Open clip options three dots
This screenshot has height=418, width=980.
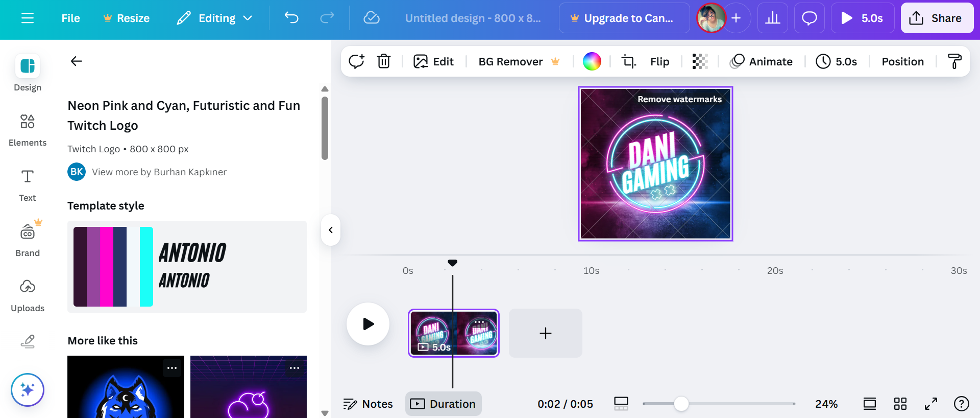[480, 322]
